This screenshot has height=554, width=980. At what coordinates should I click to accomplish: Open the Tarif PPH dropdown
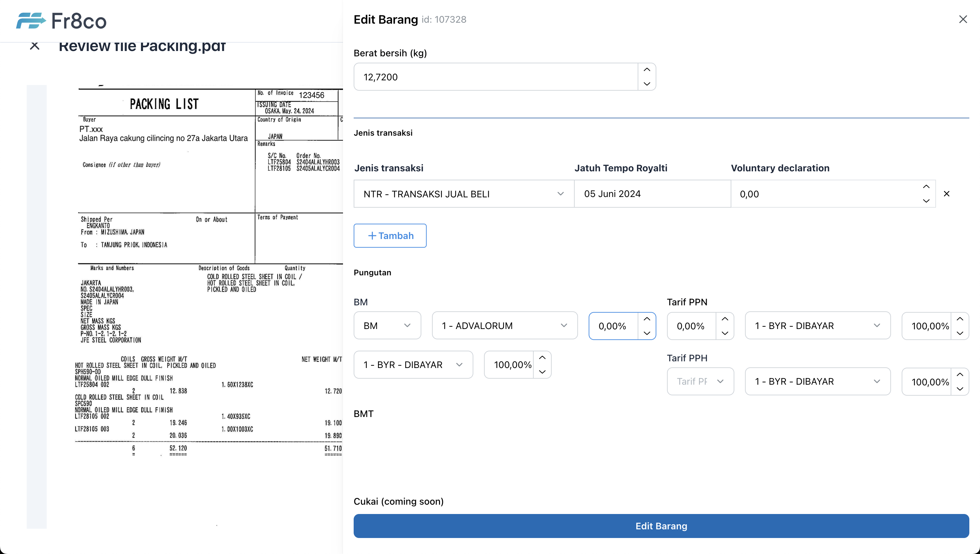700,381
